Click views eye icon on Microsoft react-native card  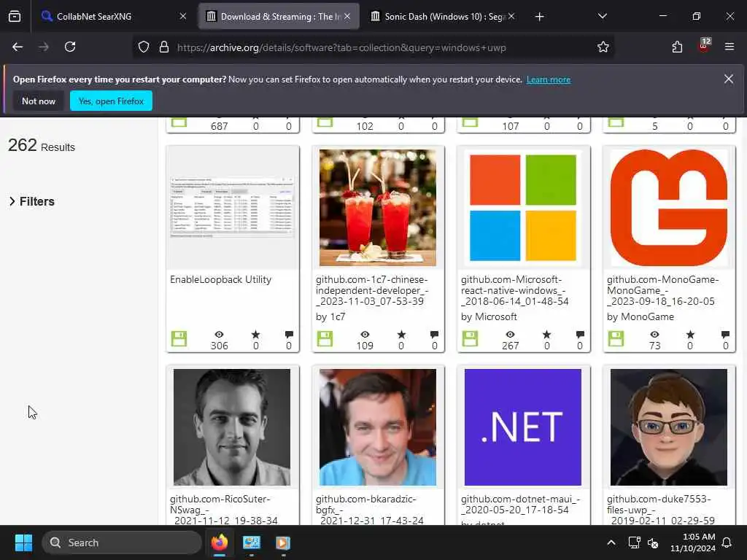pos(510,334)
